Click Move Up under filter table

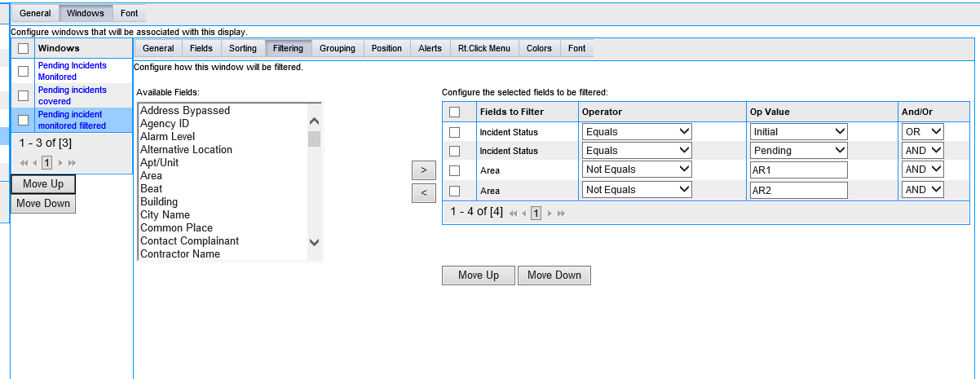(x=479, y=275)
